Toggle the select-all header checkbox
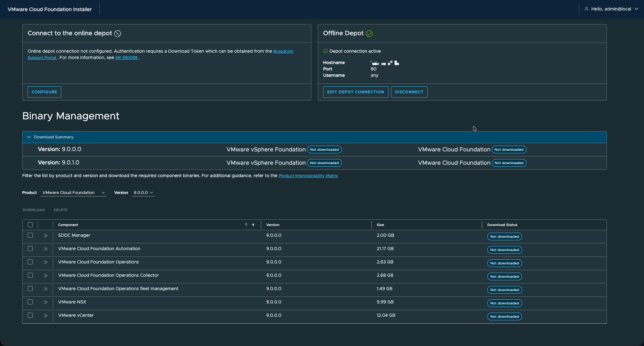 tap(30, 225)
